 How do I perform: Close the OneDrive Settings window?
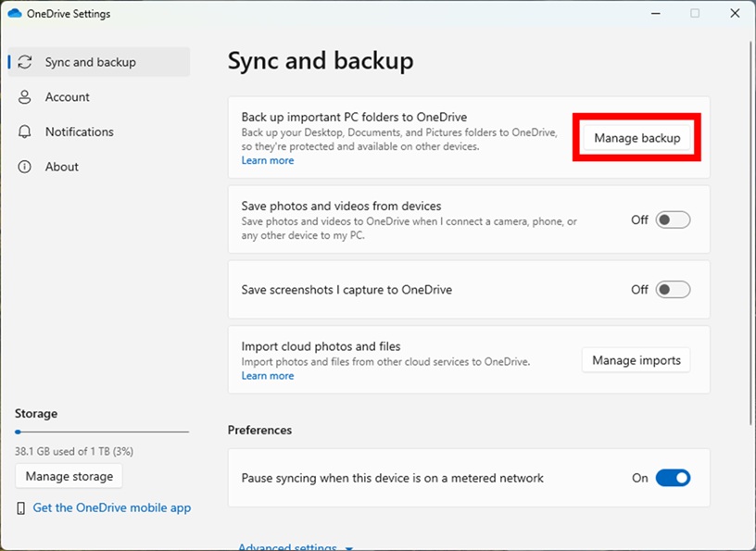click(x=734, y=13)
